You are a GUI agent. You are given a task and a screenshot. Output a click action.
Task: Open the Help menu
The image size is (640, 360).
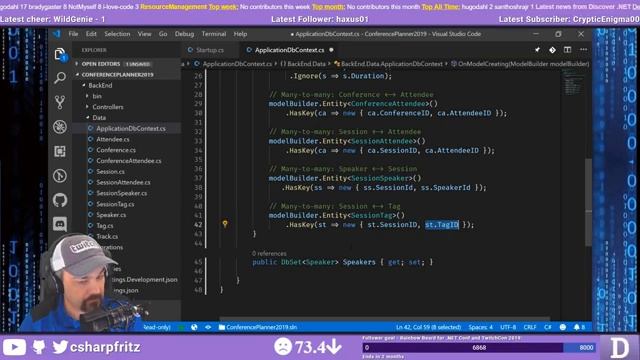[240, 34]
